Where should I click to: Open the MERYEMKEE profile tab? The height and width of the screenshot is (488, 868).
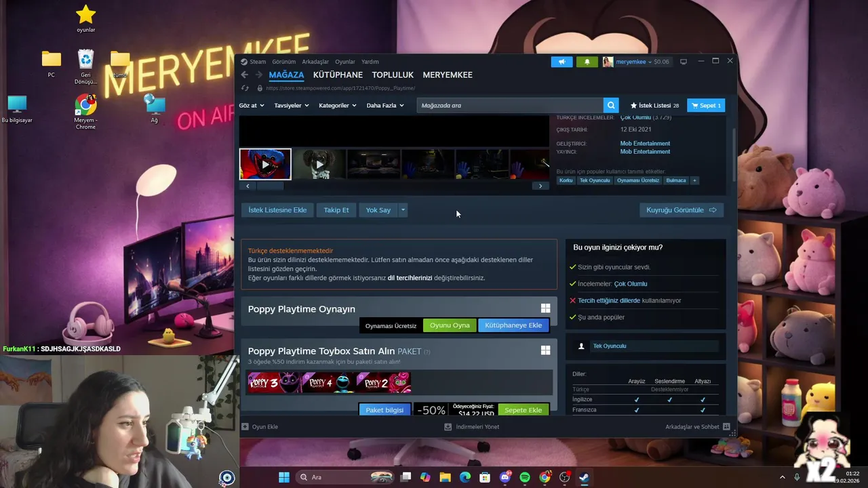(x=448, y=75)
